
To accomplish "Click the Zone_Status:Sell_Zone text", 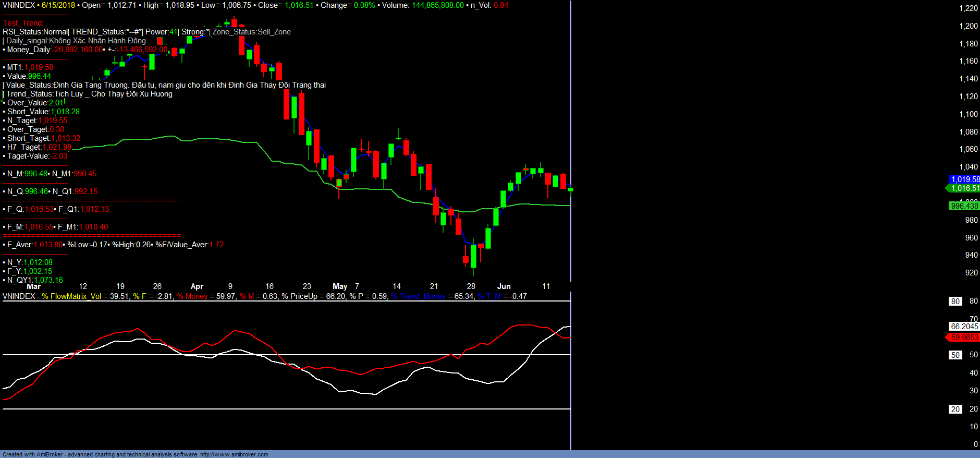I will (252, 32).
